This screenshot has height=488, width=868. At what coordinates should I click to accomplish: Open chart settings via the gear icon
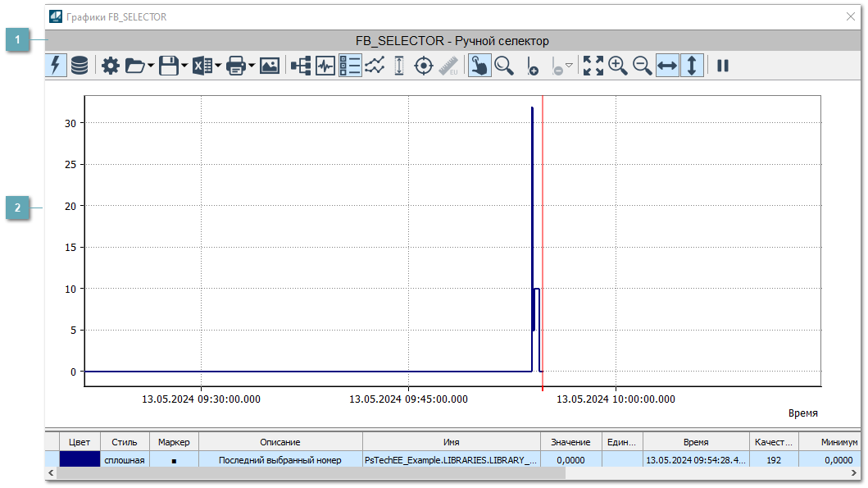[x=110, y=66]
